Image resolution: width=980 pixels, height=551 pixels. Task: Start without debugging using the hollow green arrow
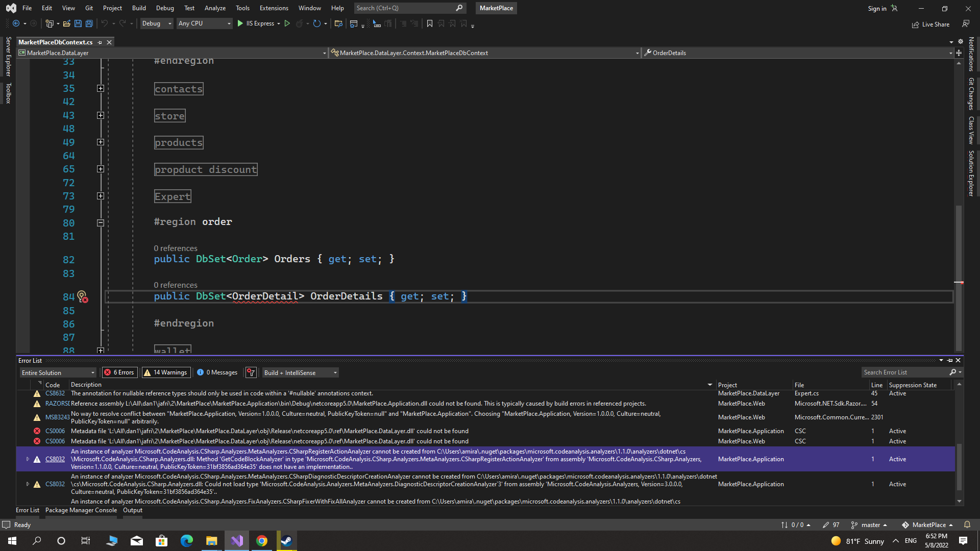pyautogui.click(x=287, y=23)
